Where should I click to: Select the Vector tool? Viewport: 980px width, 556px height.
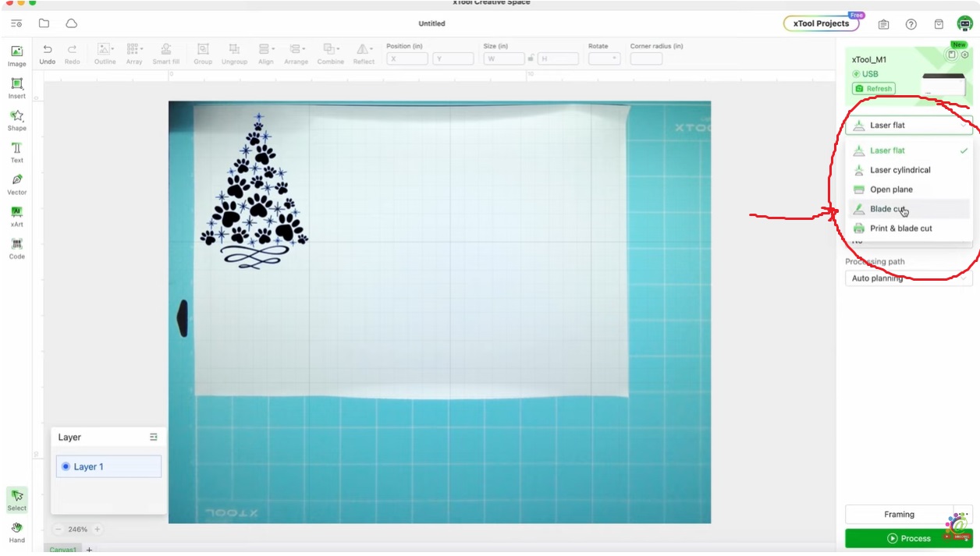[x=16, y=181]
